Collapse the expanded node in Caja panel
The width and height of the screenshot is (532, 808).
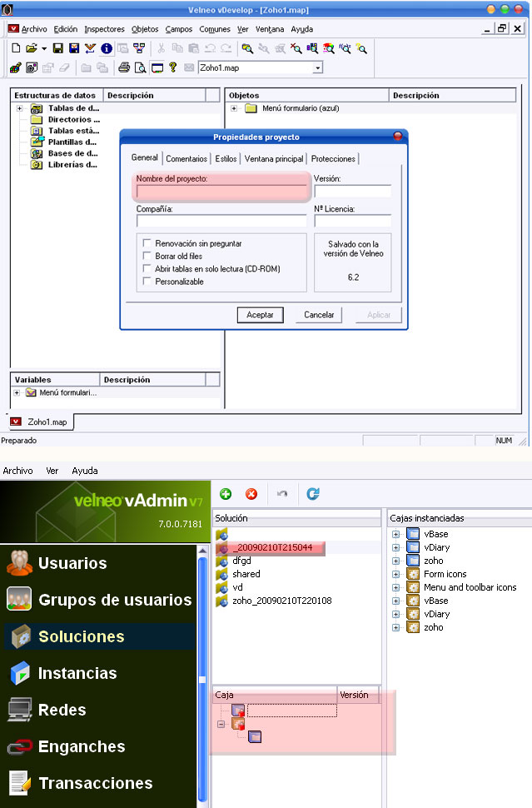[221, 724]
